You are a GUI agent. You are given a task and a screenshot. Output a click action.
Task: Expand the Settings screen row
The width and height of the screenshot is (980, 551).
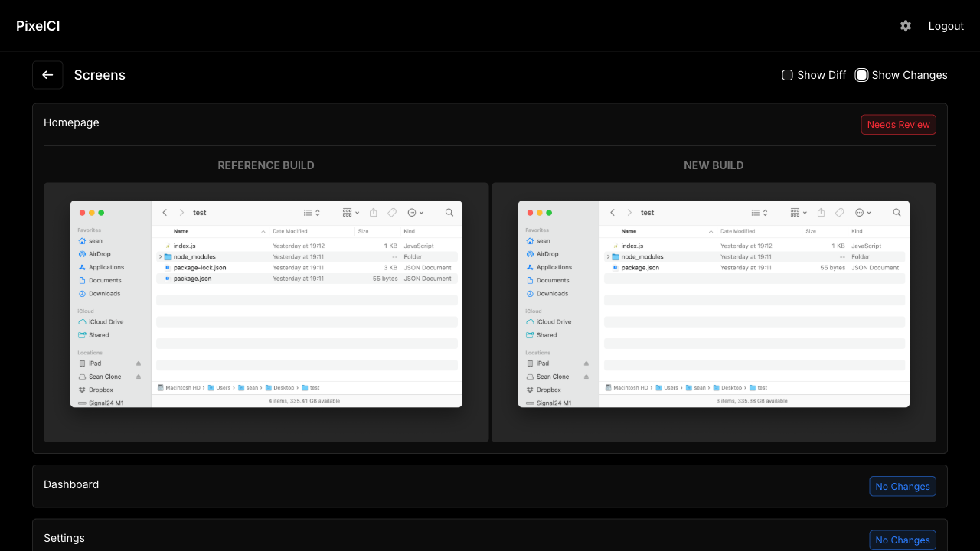(64, 539)
